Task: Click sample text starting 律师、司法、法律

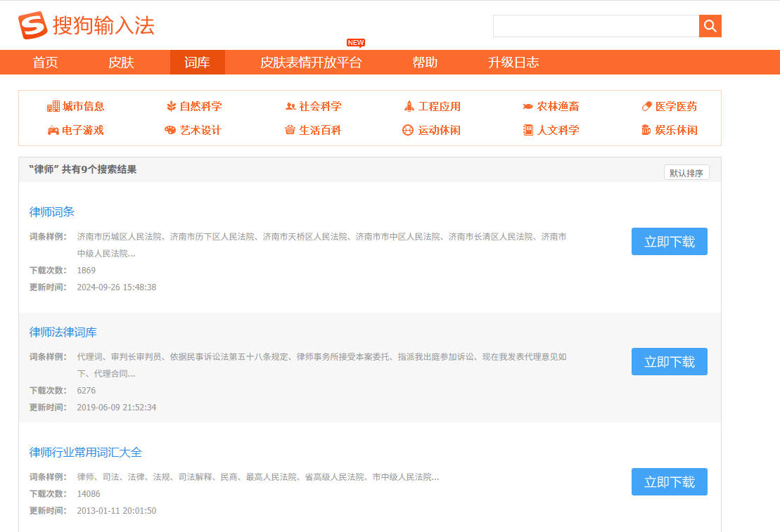Action: [258, 477]
